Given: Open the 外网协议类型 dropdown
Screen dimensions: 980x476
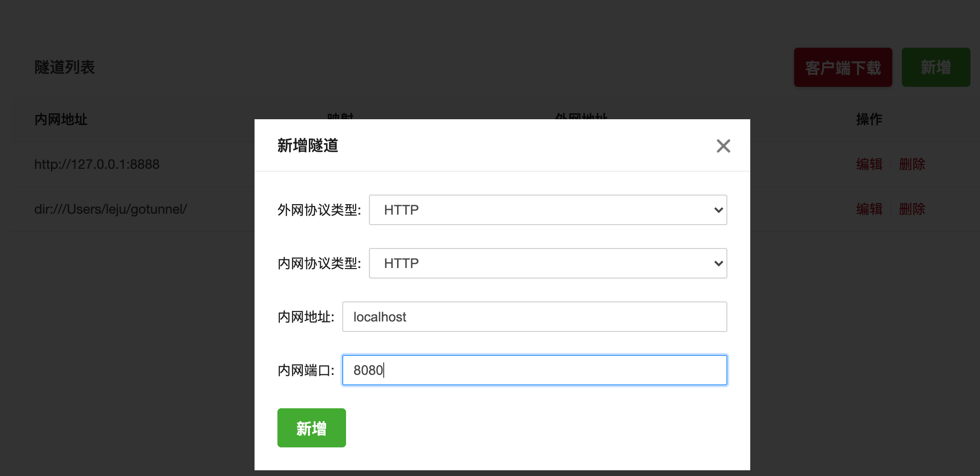Looking at the screenshot, I should [548, 210].
